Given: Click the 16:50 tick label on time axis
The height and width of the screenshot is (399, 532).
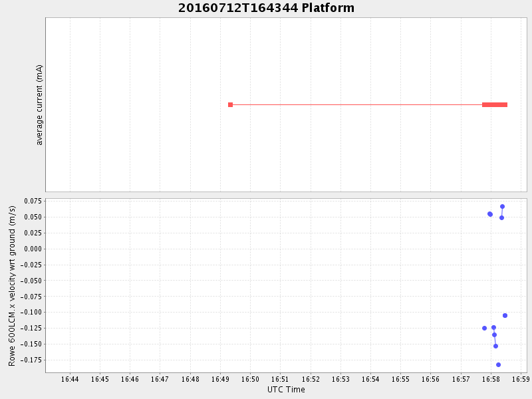Looking at the screenshot, I should click(250, 379).
